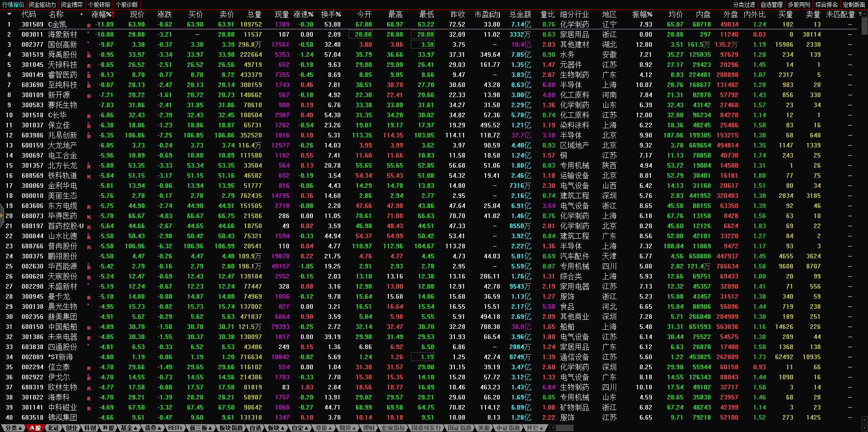Open the column menu triangle beside 代码
The image size is (868, 432).
[9, 15]
